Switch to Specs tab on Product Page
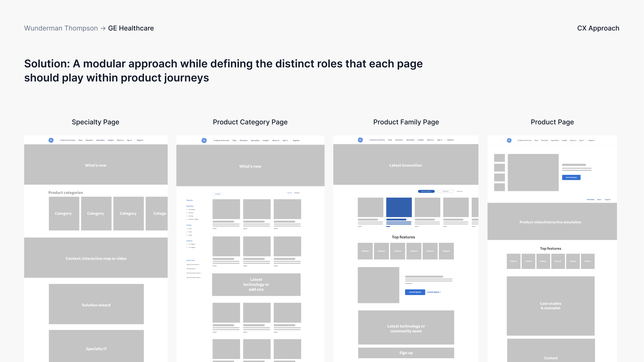Image resolution: width=644 pixels, height=362 pixels. pos(599,200)
